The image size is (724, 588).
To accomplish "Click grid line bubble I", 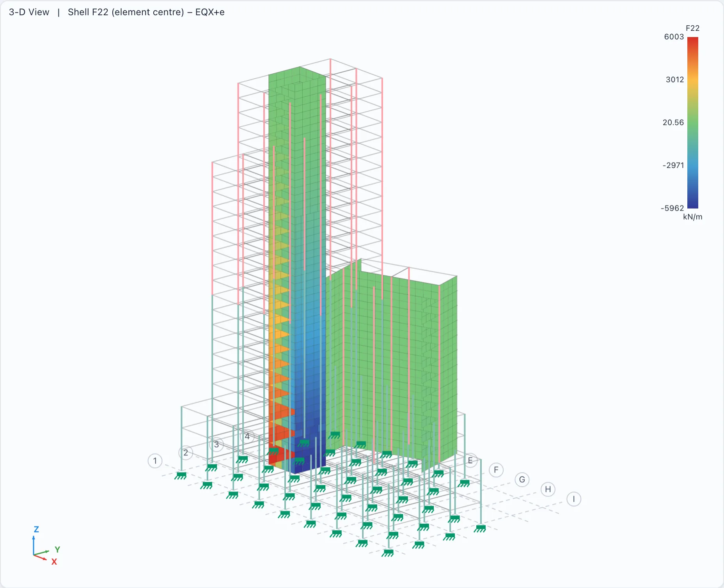I will point(574,499).
